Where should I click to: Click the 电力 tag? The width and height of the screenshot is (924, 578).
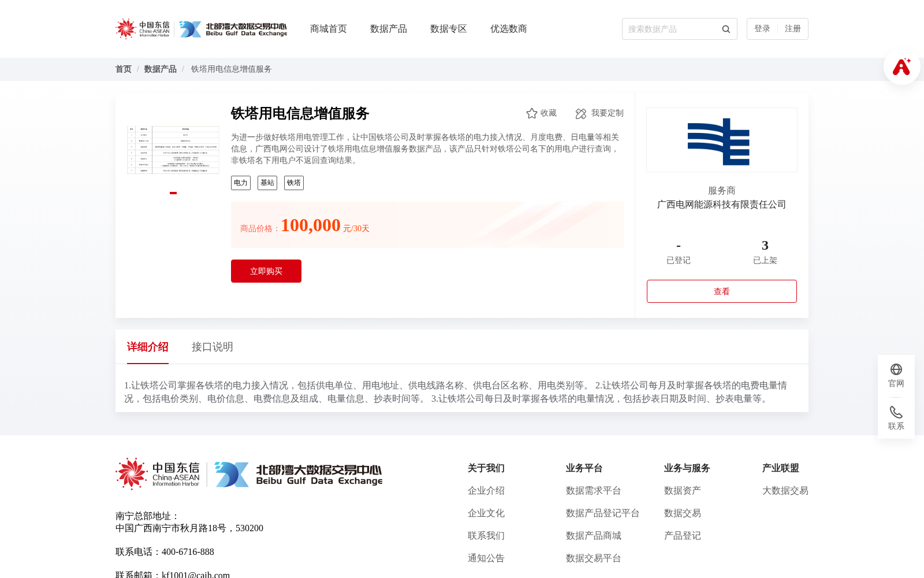point(241,183)
